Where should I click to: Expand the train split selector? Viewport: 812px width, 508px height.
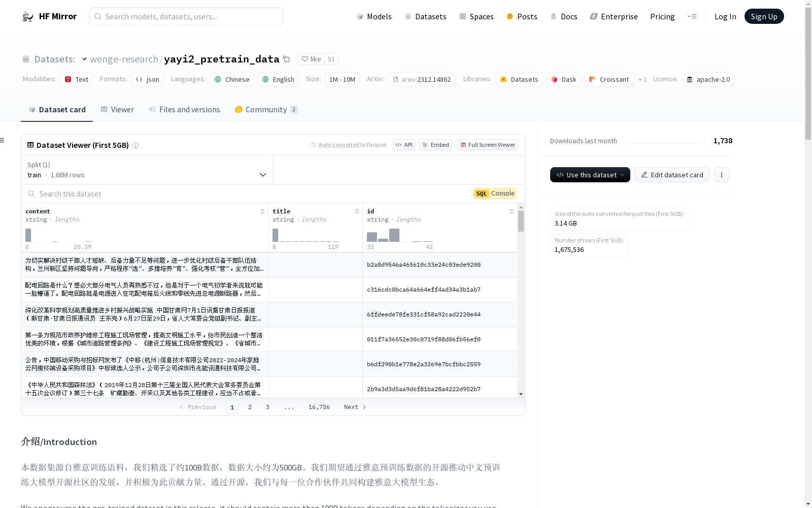click(147, 170)
